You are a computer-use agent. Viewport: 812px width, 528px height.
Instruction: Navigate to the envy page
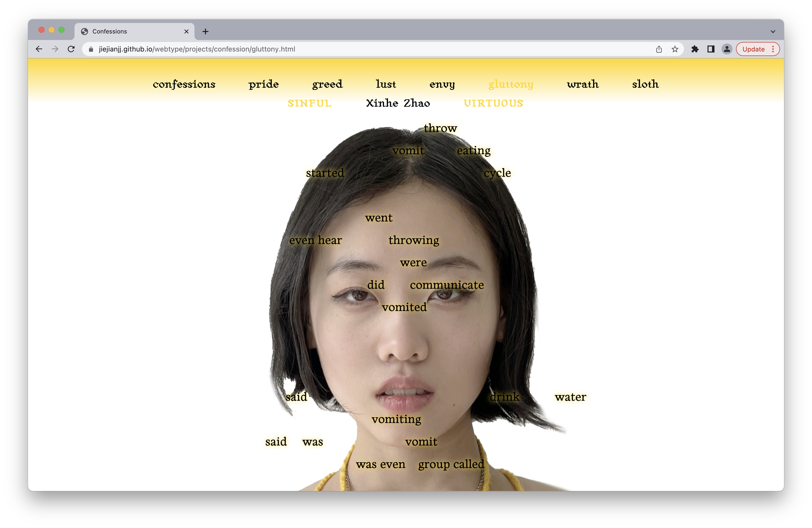point(442,84)
